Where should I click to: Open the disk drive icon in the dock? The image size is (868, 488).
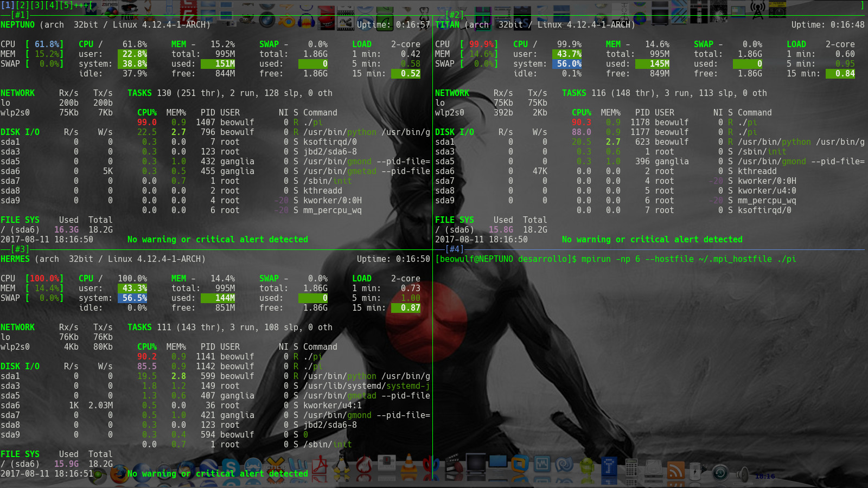click(x=654, y=468)
